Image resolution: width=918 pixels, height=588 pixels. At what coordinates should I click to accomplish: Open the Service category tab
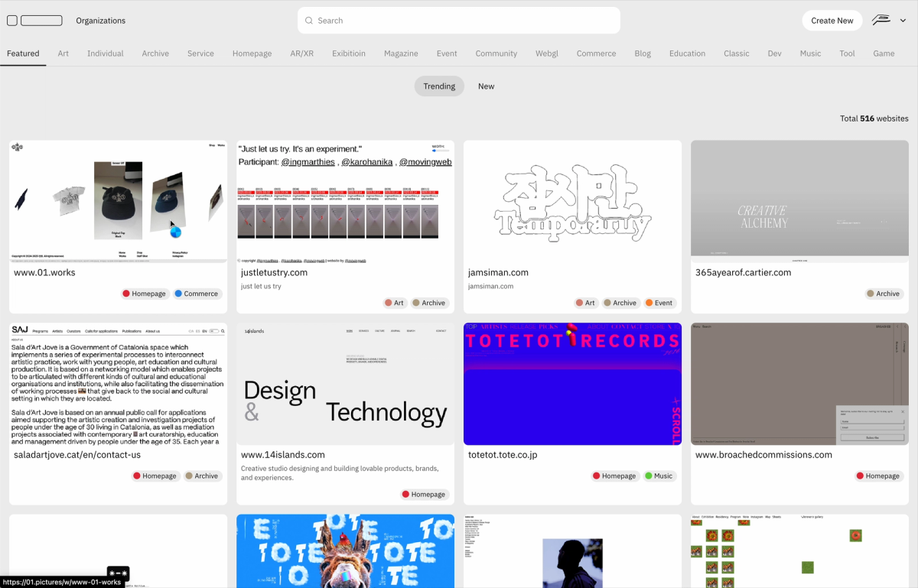click(200, 54)
